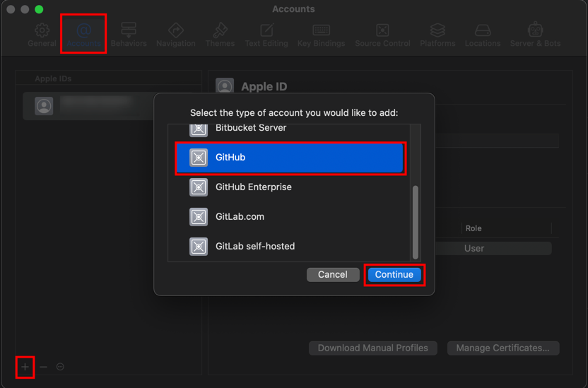The width and height of the screenshot is (588, 388).
Task: Open the Platforms preferences tab
Action: (437, 34)
